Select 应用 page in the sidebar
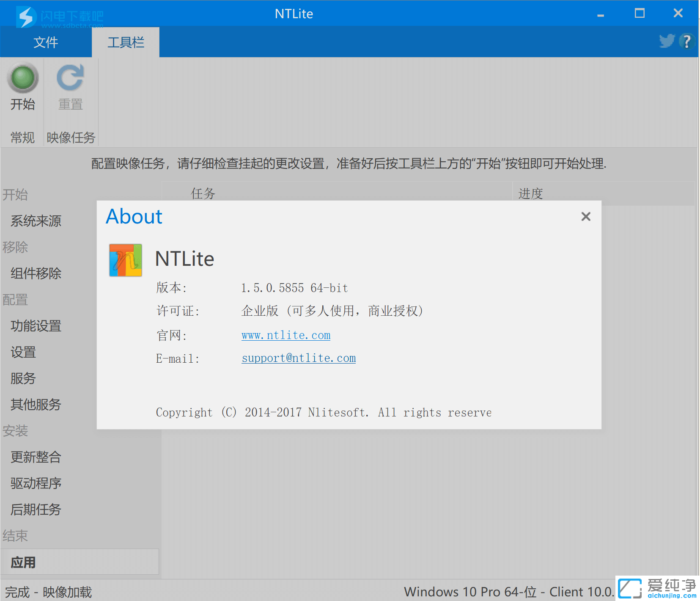The image size is (700, 601). 80,562
